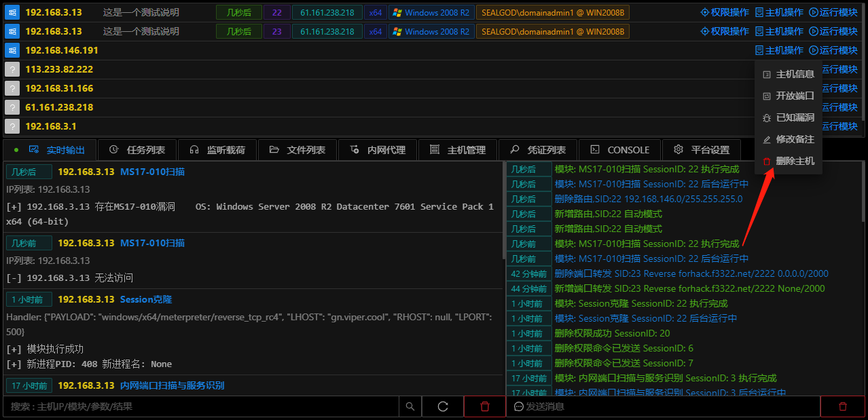Select 已知漏洞 in the host menu
This screenshot has width=868, height=420.
[x=789, y=117]
